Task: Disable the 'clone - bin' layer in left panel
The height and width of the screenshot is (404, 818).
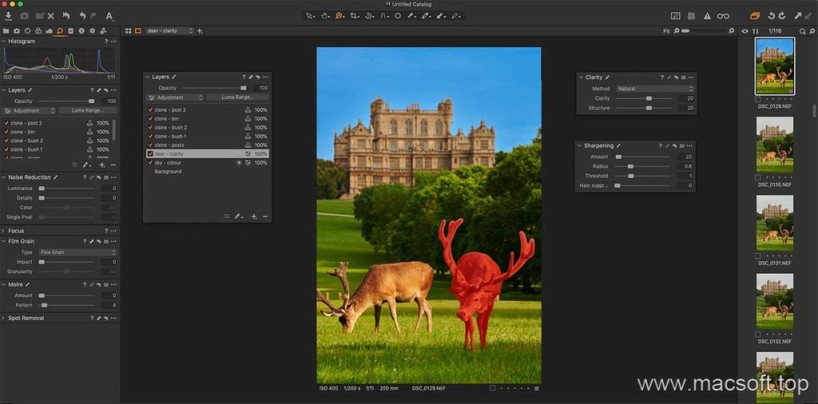Action: click(6, 131)
